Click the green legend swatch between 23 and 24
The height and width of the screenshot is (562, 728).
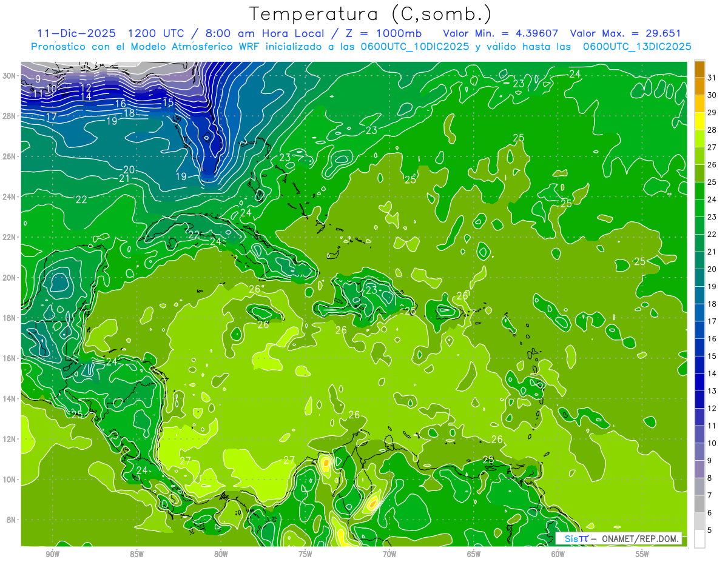pos(699,208)
